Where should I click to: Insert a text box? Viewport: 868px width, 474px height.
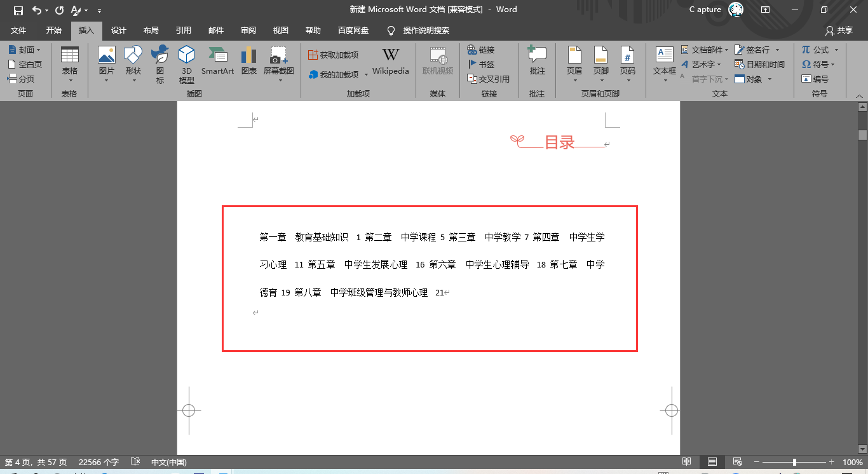pyautogui.click(x=663, y=60)
